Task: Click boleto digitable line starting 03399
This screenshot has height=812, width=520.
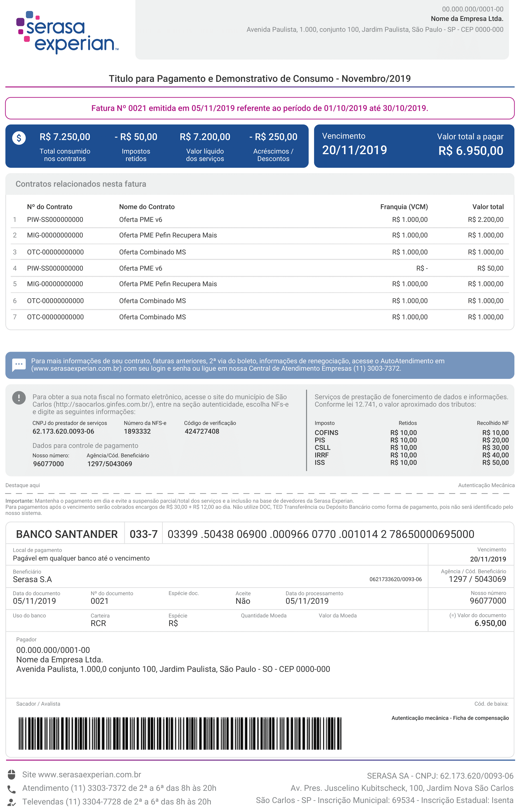Action: tap(321, 534)
